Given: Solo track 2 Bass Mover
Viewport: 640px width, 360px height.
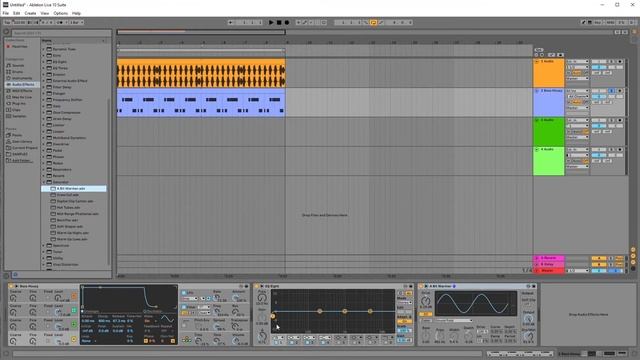Looking at the screenshot, I should [611, 91].
